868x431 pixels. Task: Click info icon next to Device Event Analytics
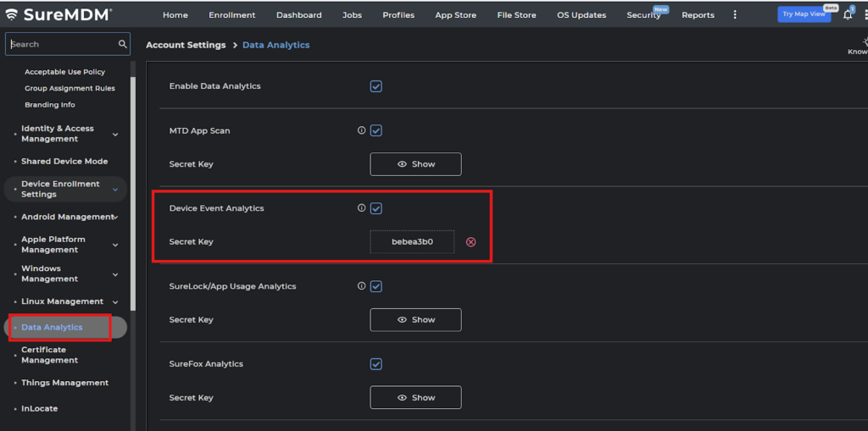coord(361,208)
